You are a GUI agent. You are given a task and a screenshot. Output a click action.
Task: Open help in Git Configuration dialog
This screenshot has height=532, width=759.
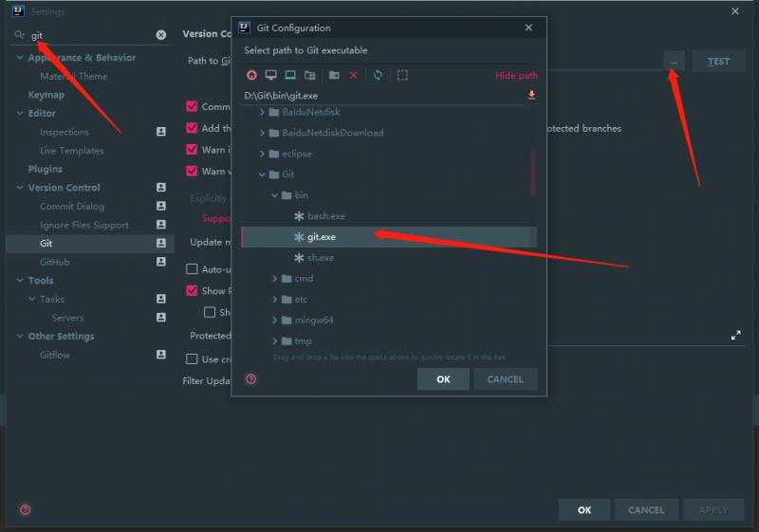[x=251, y=379]
